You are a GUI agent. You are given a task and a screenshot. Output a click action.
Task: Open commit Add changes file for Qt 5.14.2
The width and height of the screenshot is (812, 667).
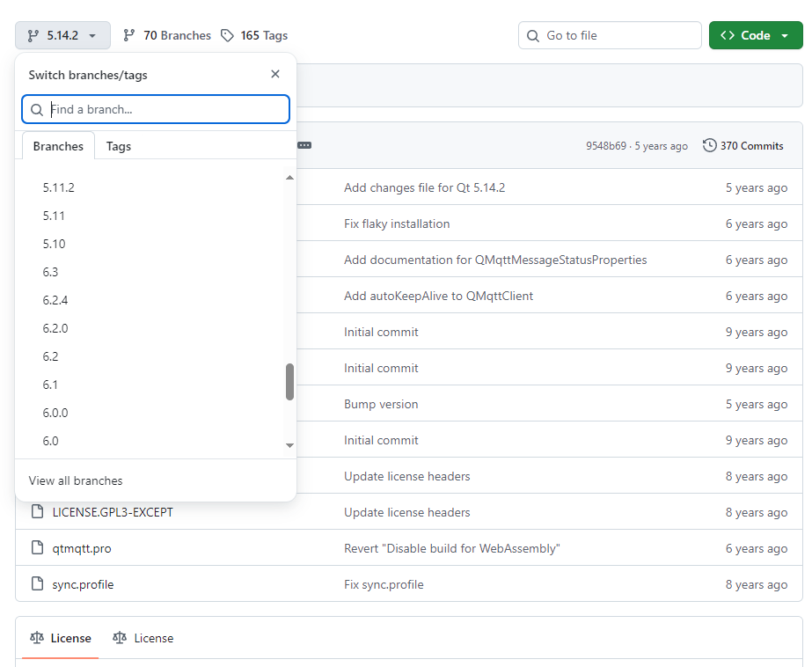425,187
